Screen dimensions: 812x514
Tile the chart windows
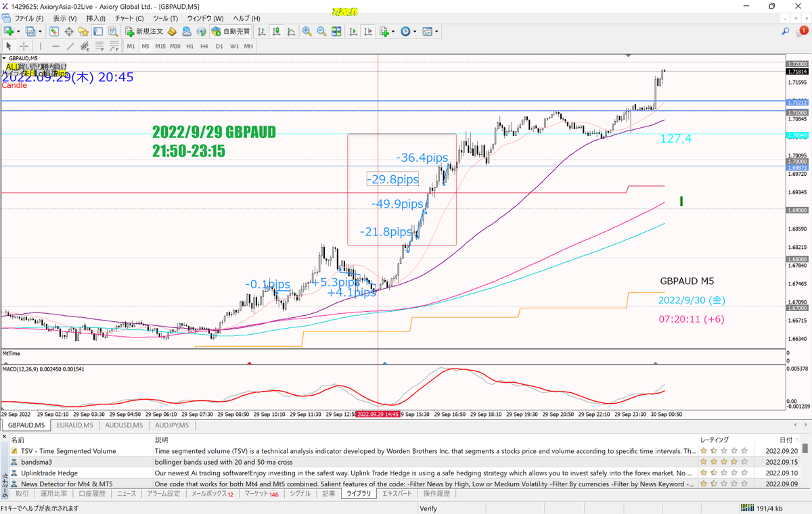pos(336,31)
